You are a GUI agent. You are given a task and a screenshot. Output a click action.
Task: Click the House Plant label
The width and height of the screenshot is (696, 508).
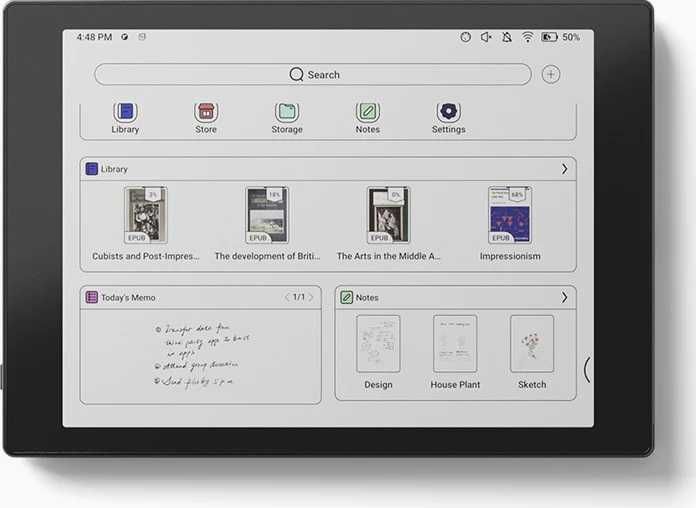(455, 385)
